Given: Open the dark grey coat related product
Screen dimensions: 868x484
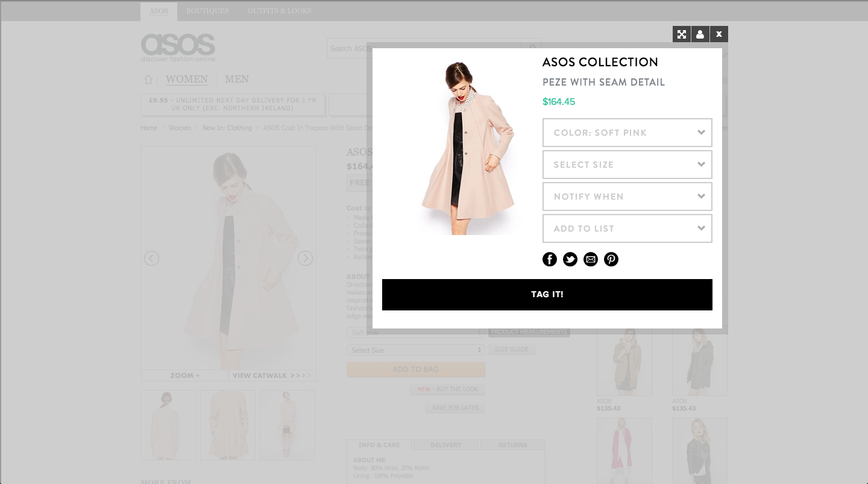Looking at the screenshot, I should [x=700, y=362].
